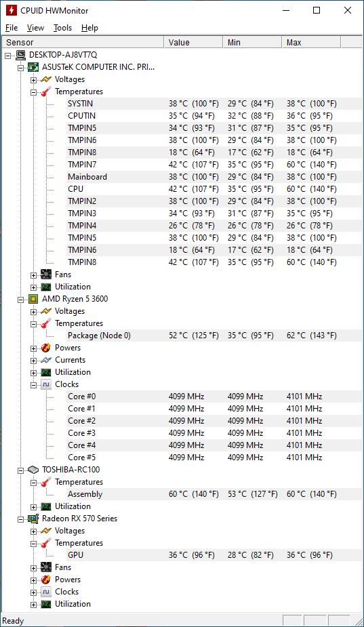Image resolution: width=364 pixels, height=627 pixels.
Task: Select the Core #0 clock row
Action: [x=214, y=397]
